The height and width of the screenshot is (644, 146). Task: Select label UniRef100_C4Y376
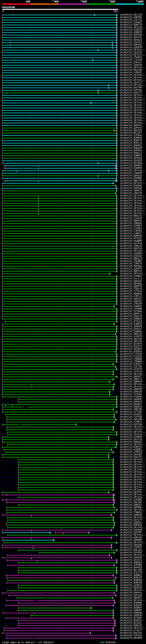(x=131, y=371)
